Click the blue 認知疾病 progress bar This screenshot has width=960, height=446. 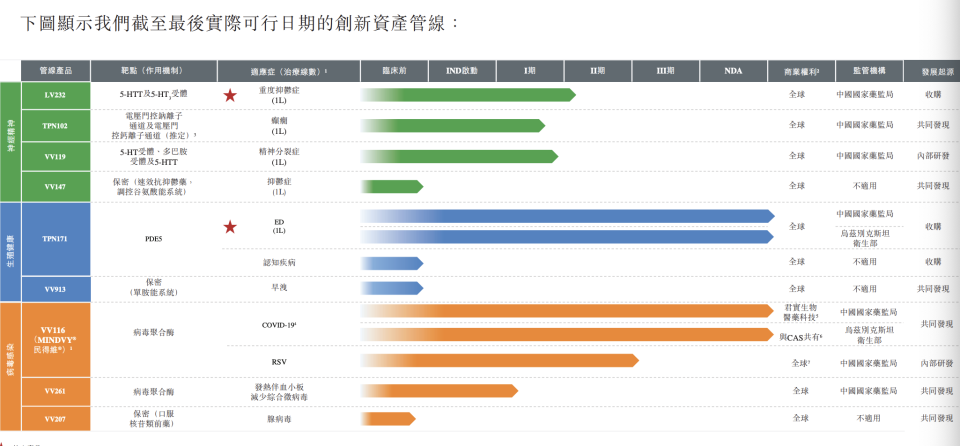coord(392,263)
